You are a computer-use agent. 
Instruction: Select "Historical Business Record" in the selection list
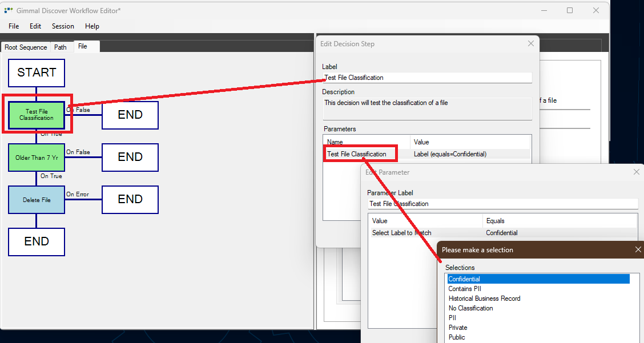484,298
